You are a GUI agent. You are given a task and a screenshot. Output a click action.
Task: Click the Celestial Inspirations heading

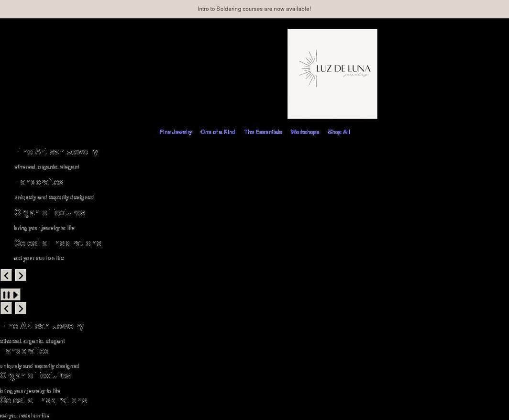[58, 243]
